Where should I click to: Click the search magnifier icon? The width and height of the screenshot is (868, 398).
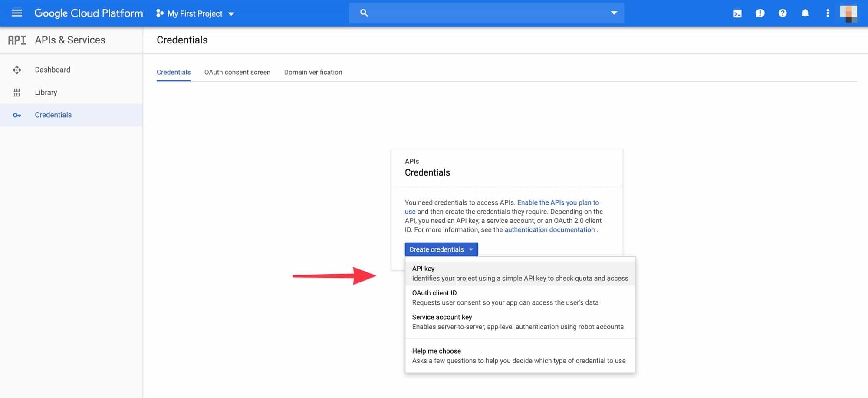[364, 13]
